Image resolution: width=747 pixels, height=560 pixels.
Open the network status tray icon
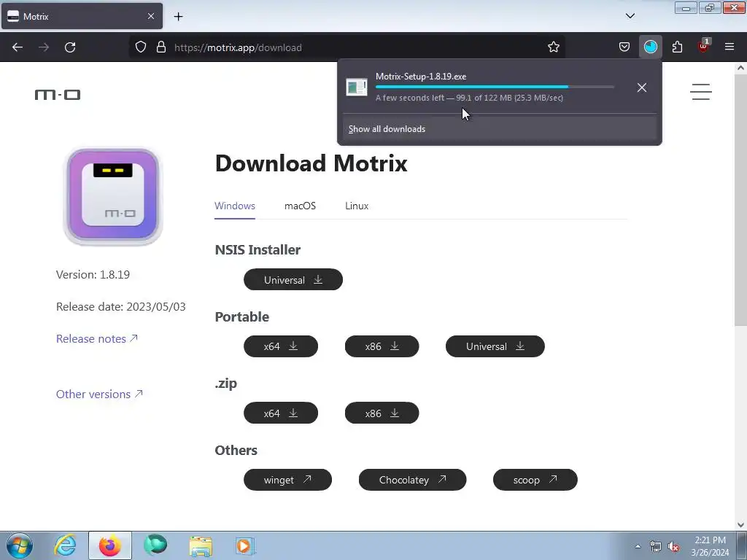(x=656, y=546)
